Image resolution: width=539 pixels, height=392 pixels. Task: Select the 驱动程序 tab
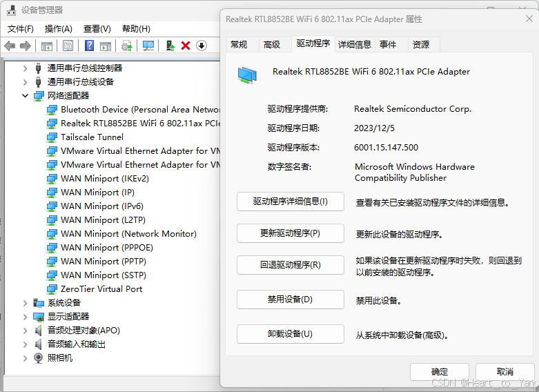(313, 43)
